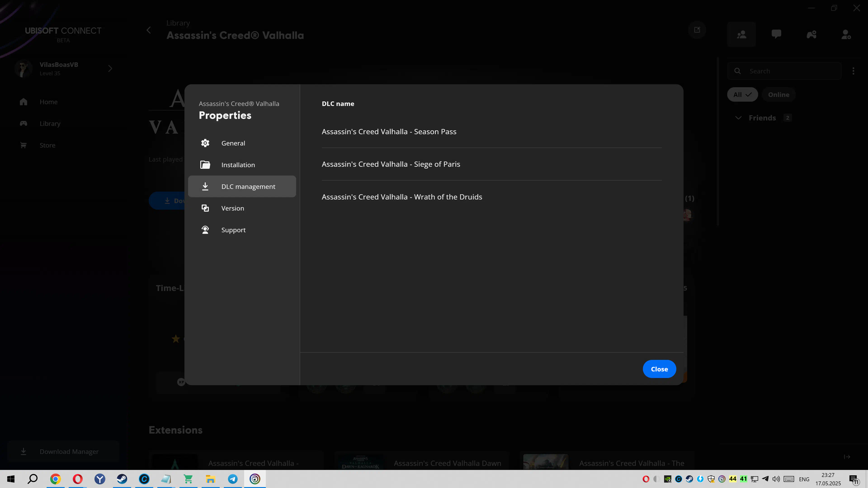868x488 pixels.
Task: Open the Support properties section
Action: click(242, 230)
